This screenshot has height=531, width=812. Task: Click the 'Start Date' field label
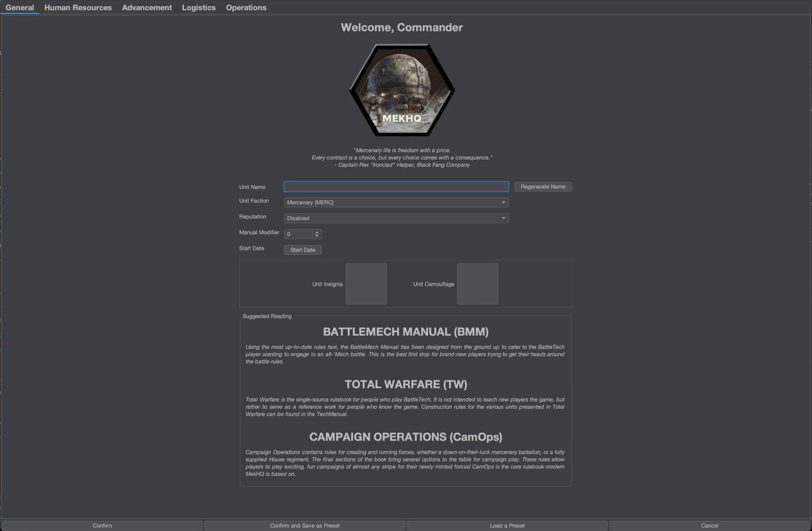click(252, 248)
